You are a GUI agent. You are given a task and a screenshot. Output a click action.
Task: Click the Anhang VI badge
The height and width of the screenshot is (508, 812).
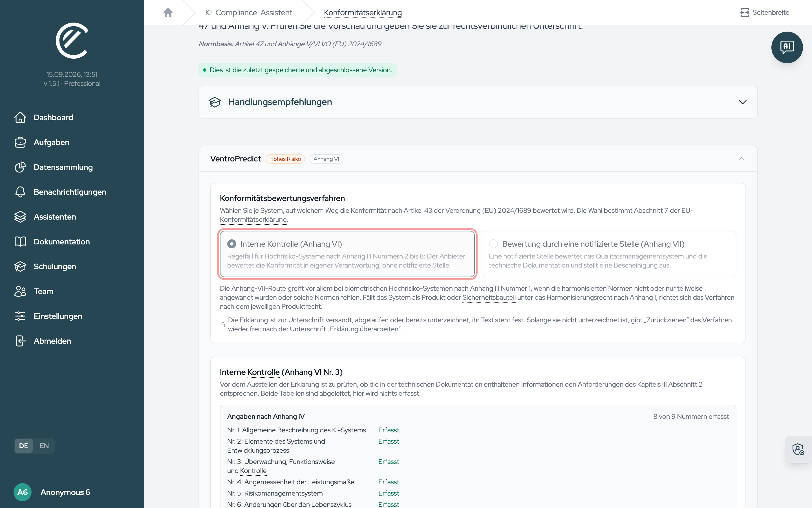326,159
